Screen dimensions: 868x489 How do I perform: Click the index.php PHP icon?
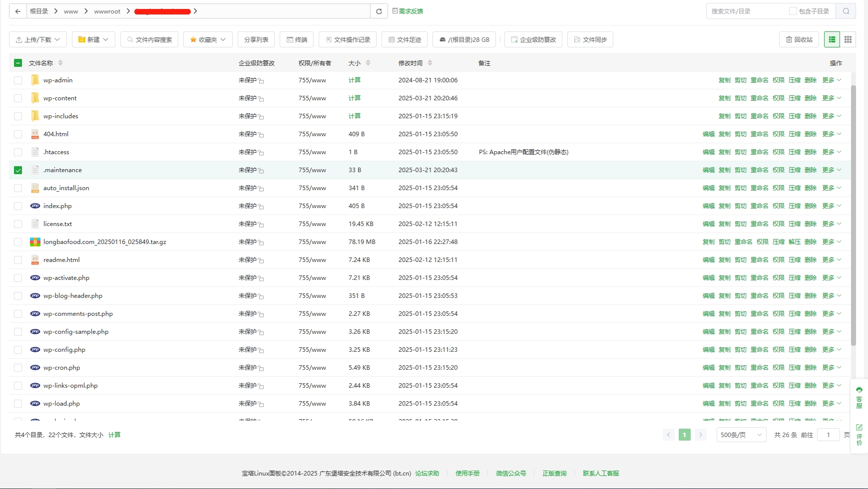tap(35, 206)
